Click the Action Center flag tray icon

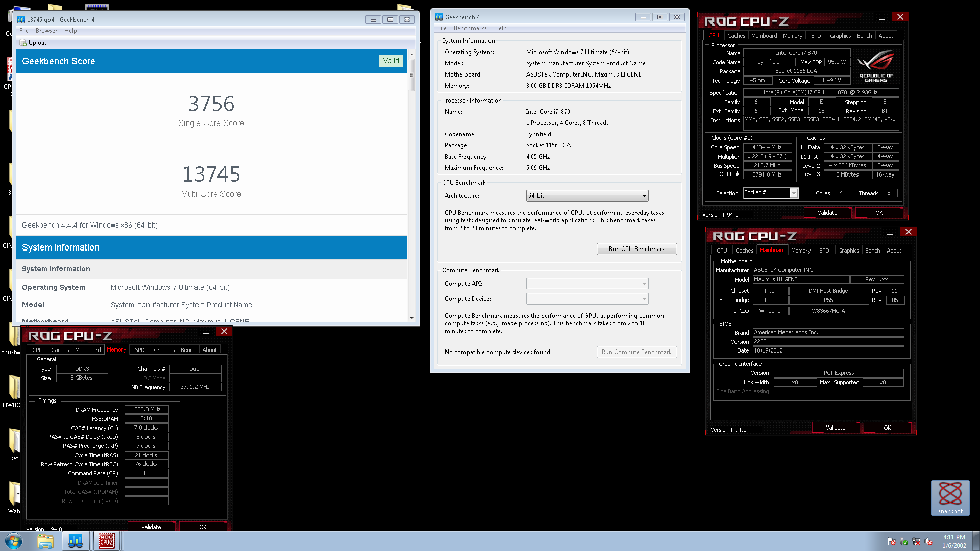pos(892,542)
